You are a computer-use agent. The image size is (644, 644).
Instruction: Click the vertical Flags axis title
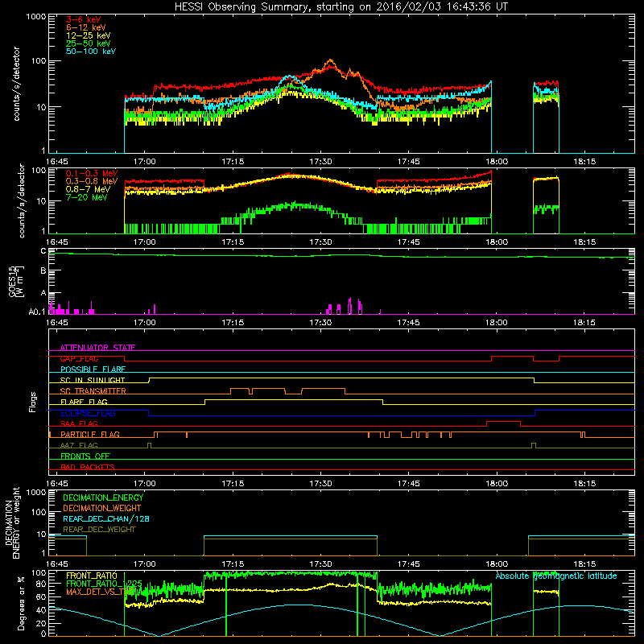33,402
